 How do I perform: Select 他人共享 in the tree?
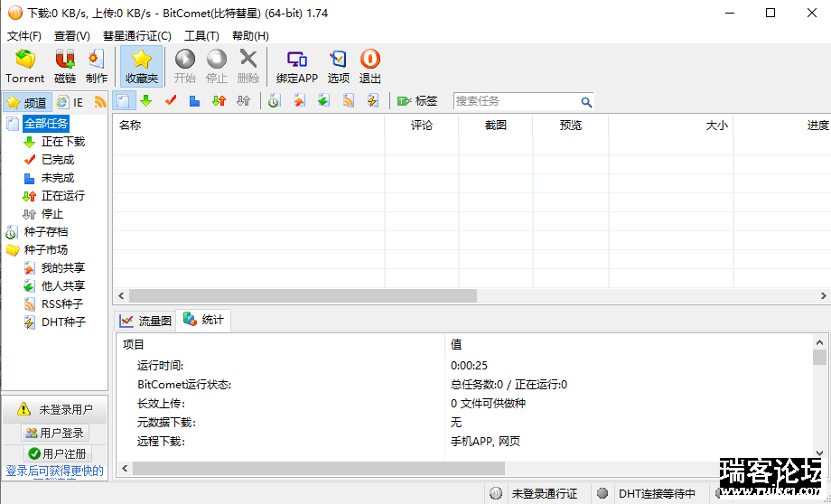[63, 286]
